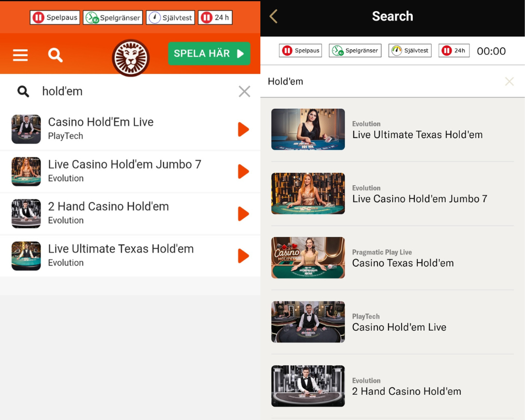Click the LeoVegas lion logo
Image resolution: width=525 pixels, height=420 pixels.
[x=131, y=57]
